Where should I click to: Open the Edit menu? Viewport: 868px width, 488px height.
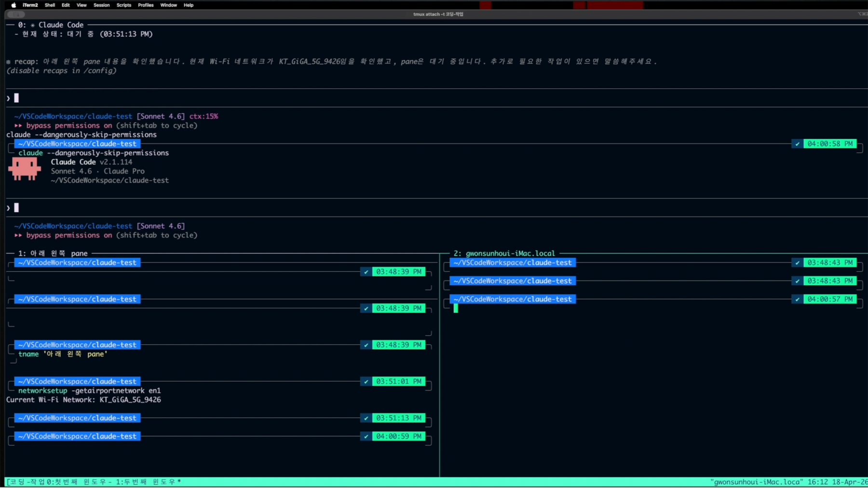pos(66,5)
